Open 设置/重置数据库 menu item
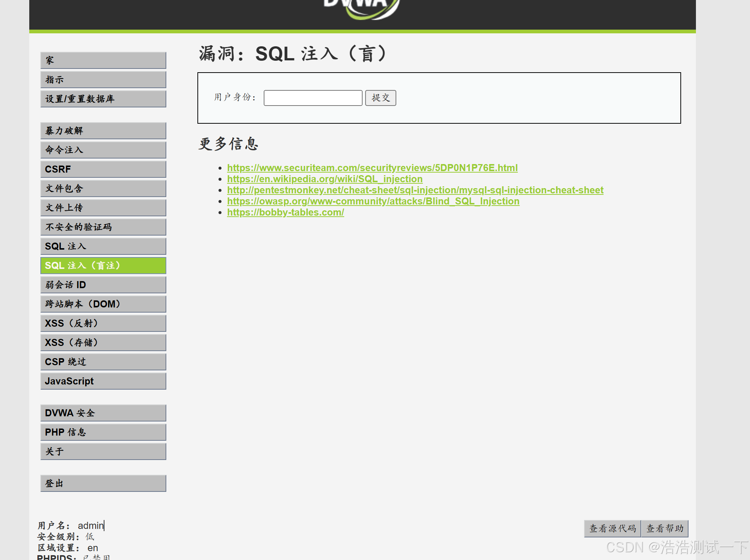 103,99
